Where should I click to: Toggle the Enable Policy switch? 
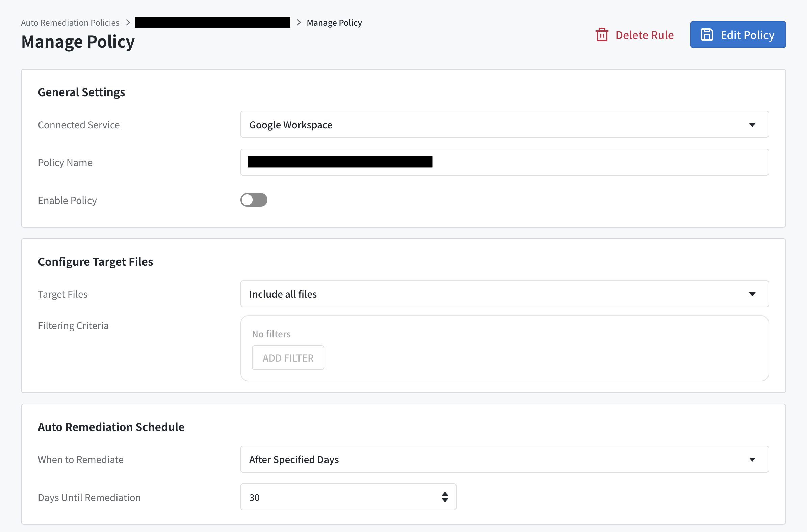254,200
